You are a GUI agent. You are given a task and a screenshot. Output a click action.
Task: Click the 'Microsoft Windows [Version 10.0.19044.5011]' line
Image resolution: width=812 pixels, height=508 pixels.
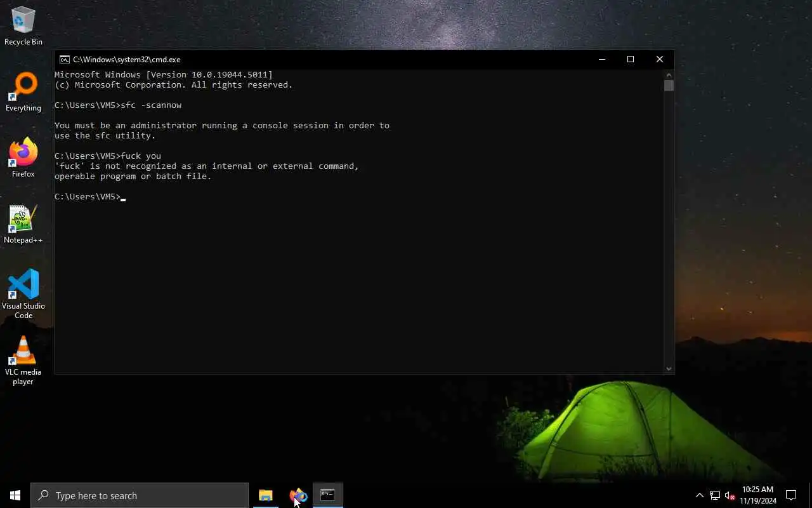164,75
